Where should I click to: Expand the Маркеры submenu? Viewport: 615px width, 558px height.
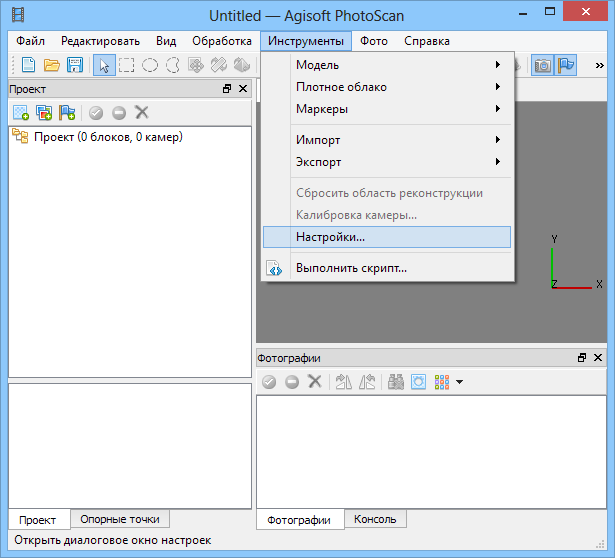pos(387,109)
